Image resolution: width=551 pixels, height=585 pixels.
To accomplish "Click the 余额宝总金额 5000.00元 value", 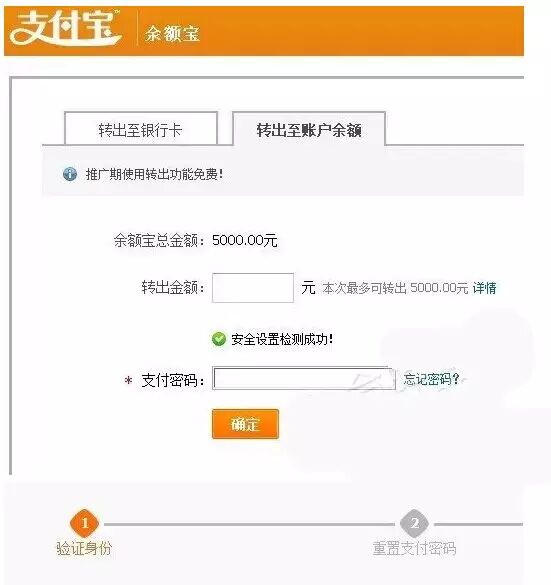I will click(x=245, y=240).
